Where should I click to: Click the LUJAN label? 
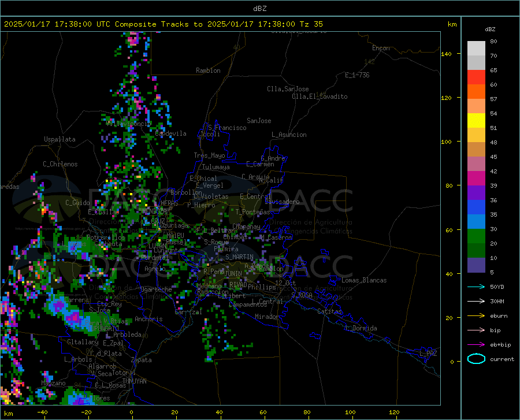(x=157, y=246)
